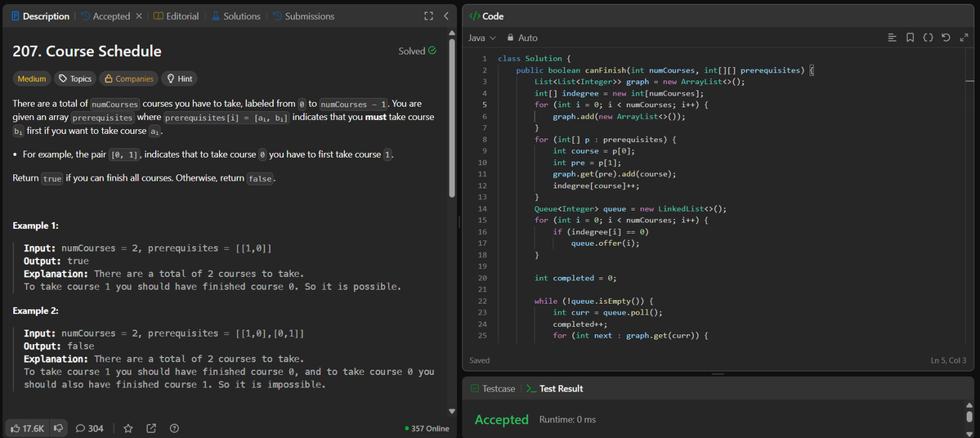Click line number 14 in the gutter

(x=484, y=208)
